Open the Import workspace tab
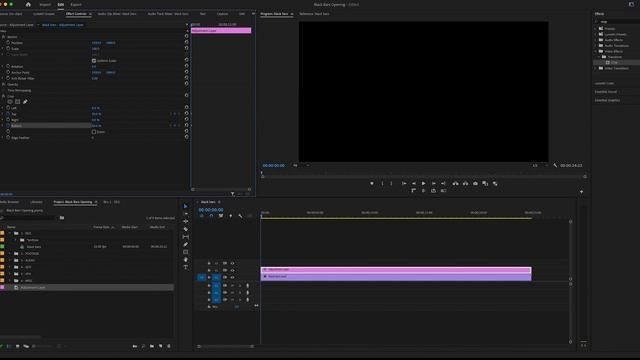 click(x=45, y=4)
